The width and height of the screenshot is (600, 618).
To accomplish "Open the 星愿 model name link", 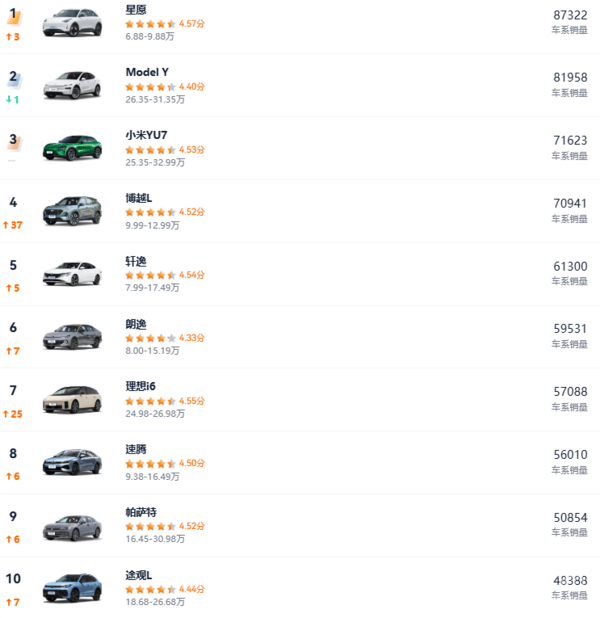I will pyautogui.click(x=136, y=9).
